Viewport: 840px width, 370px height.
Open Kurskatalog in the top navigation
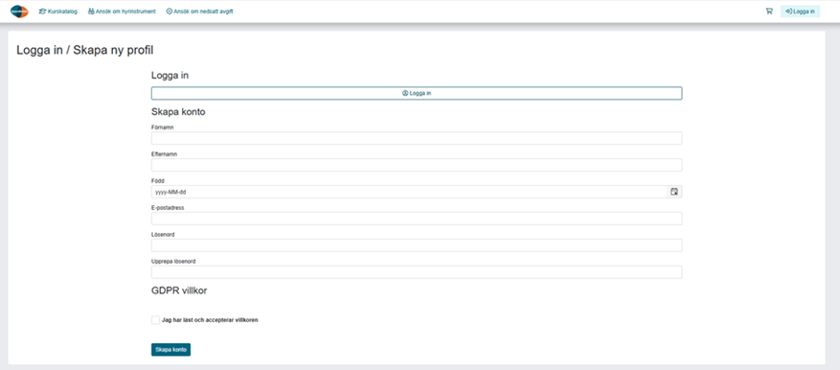pyautogui.click(x=58, y=11)
